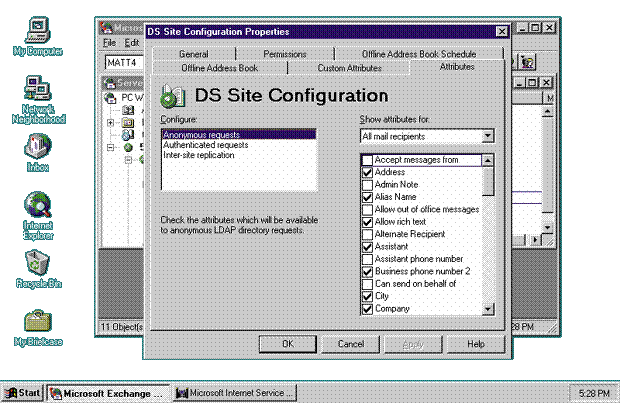The width and height of the screenshot is (620, 403).
Task: Open the Edit menu in Exchange window
Action: click(x=132, y=43)
